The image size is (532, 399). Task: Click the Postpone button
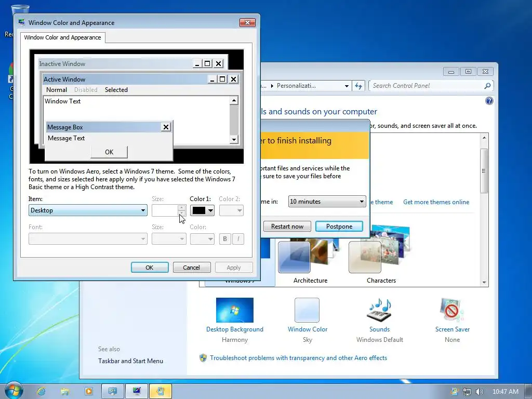339,227
